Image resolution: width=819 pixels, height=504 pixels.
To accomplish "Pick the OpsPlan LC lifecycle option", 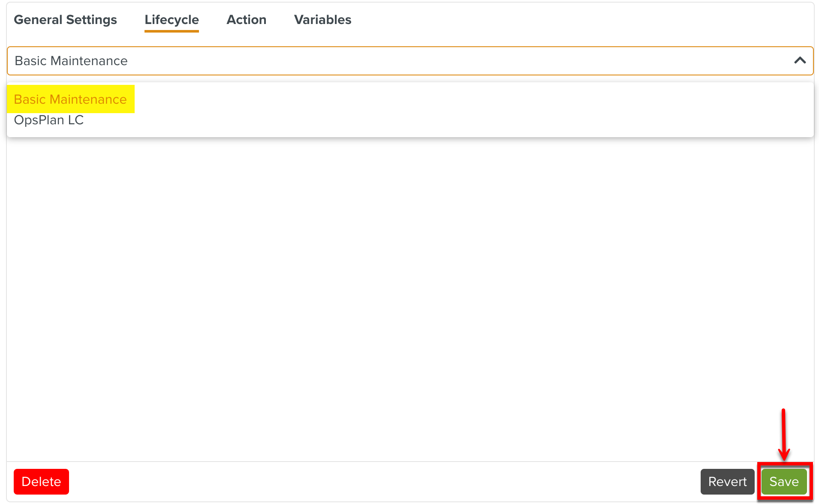I will point(49,120).
